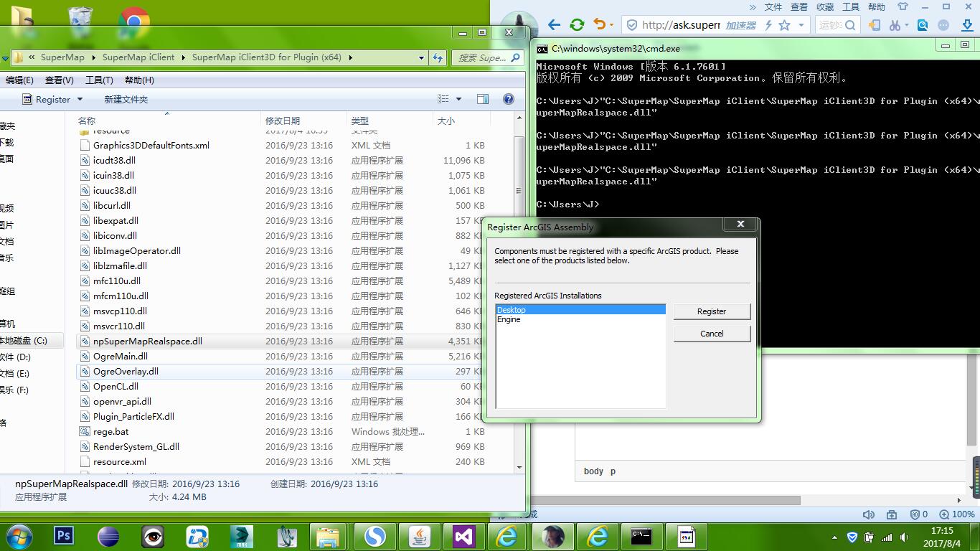Select the rege.bat file

coord(111,432)
